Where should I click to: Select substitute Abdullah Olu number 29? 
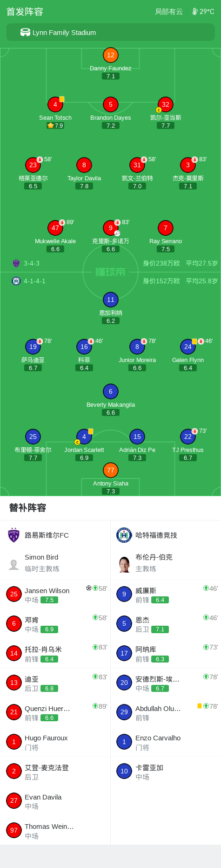(x=166, y=712)
